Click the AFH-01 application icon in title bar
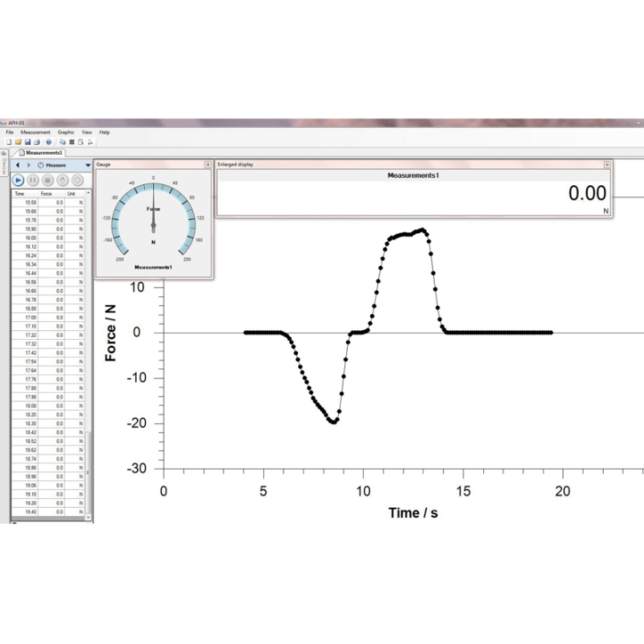The height and width of the screenshot is (644, 644). click(4, 123)
